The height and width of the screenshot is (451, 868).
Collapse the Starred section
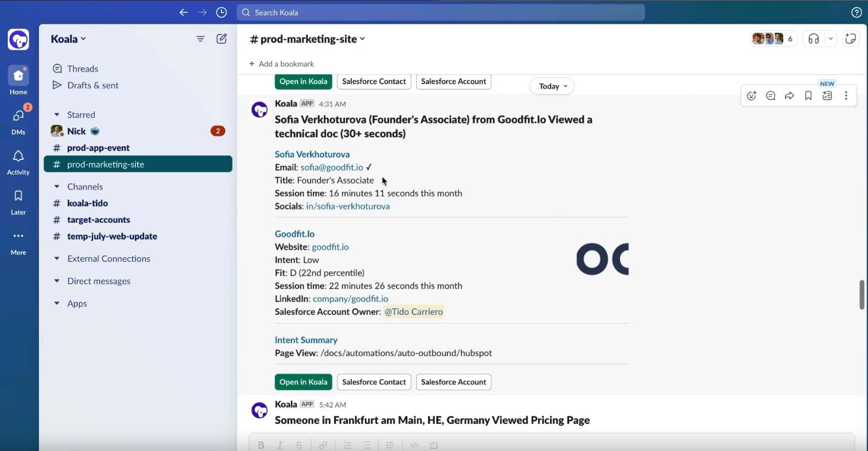[56, 115]
